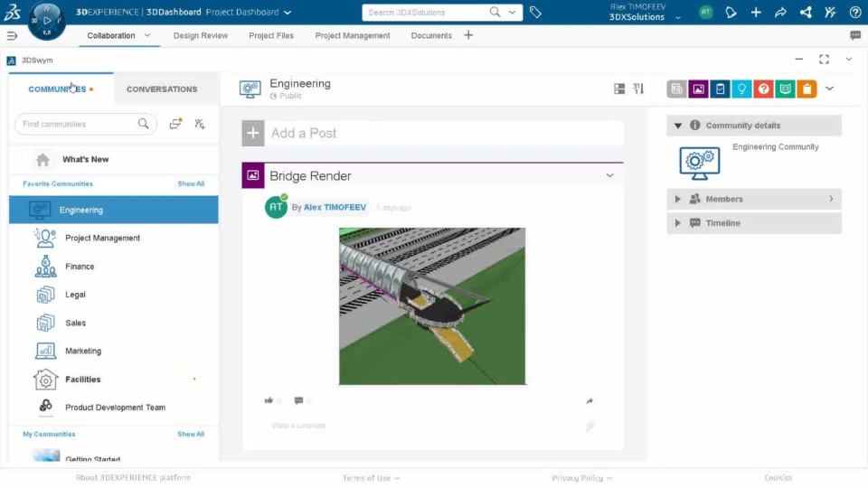
Task: Select the green Wiki icon
Action: coord(785,89)
